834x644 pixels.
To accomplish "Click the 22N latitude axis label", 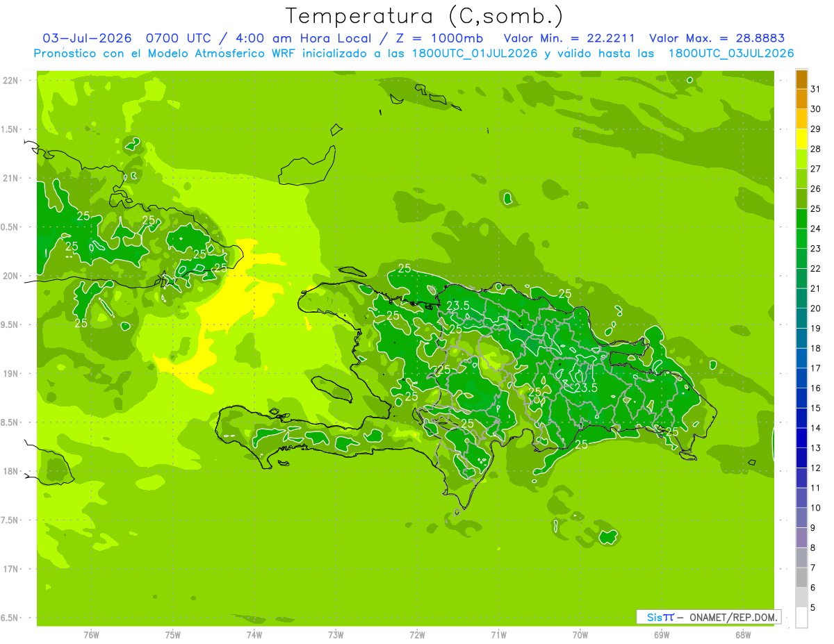I will (12, 81).
